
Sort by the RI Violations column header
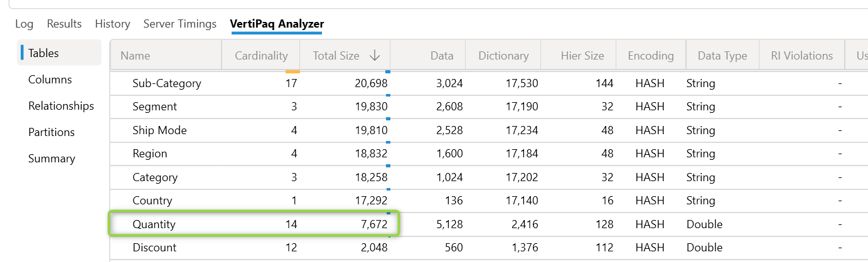(801, 56)
